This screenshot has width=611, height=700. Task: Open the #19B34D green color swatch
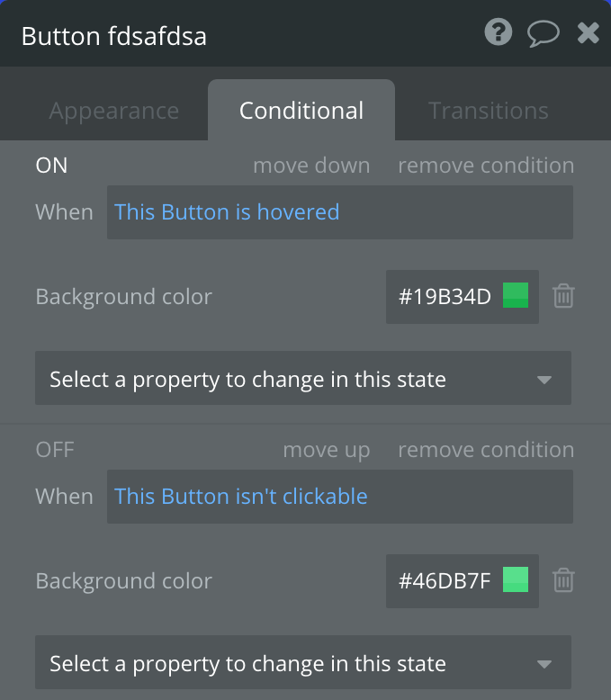point(516,296)
